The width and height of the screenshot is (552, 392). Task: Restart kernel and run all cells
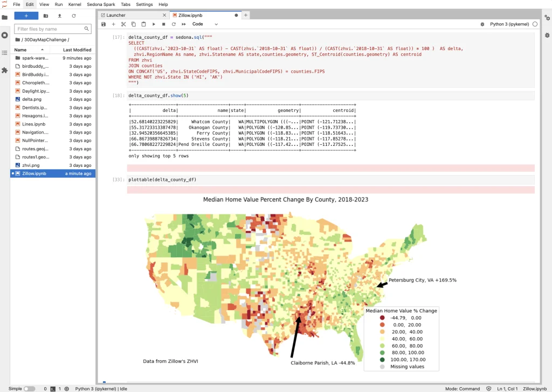point(183,24)
